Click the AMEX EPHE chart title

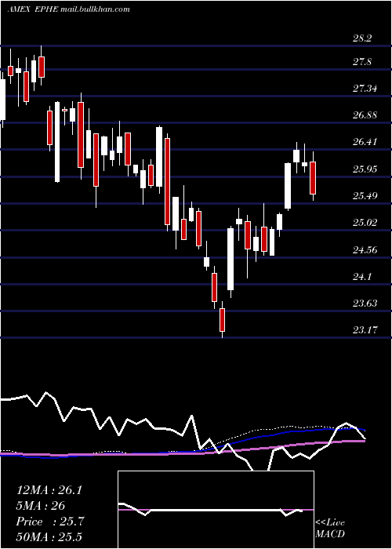[69, 9]
